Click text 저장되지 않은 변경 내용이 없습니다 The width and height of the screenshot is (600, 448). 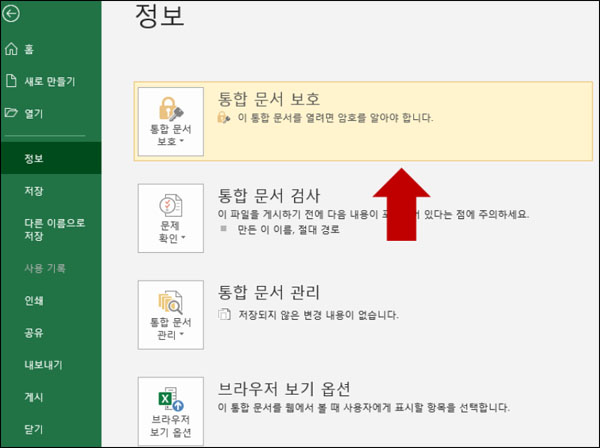tap(318, 315)
